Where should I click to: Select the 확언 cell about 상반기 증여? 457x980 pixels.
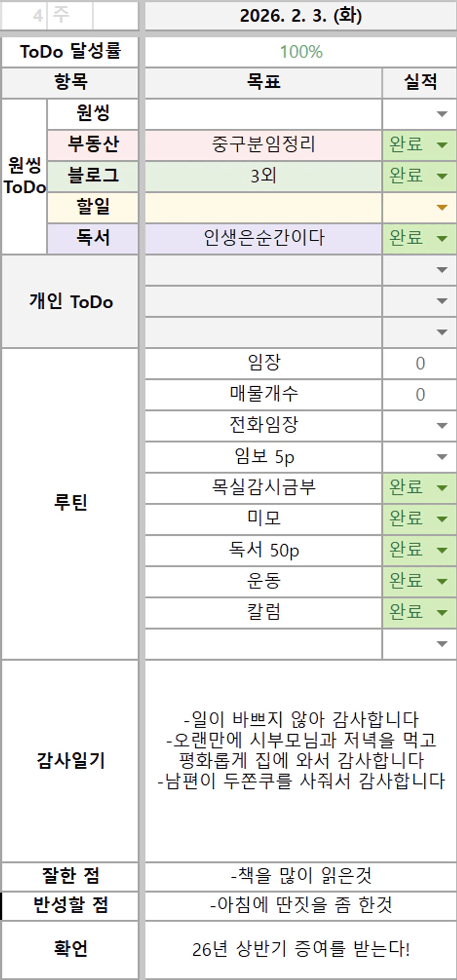pyautogui.click(x=301, y=949)
